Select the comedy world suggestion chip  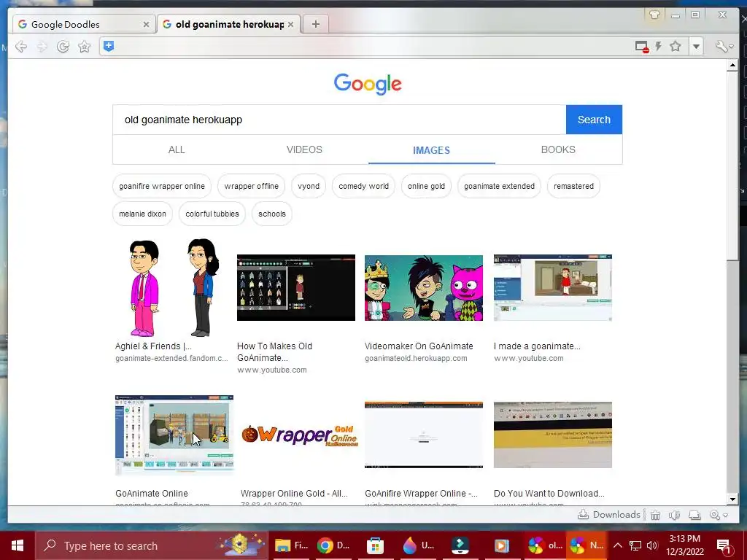point(363,186)
